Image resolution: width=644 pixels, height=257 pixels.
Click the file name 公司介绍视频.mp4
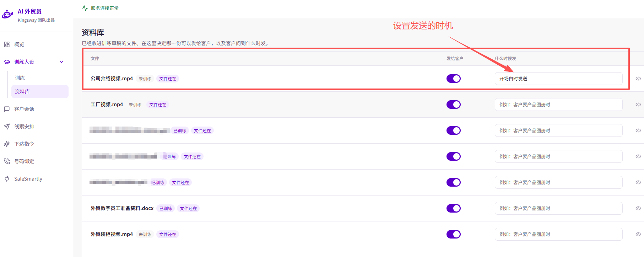(x=112, y=79)
